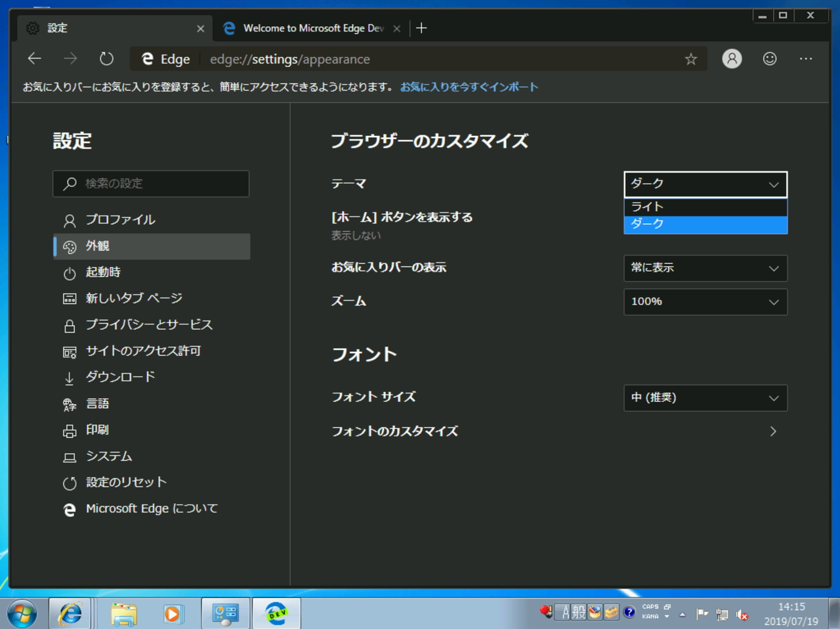Launch Edge Dev from the taskbar icon

coord(276,613)
